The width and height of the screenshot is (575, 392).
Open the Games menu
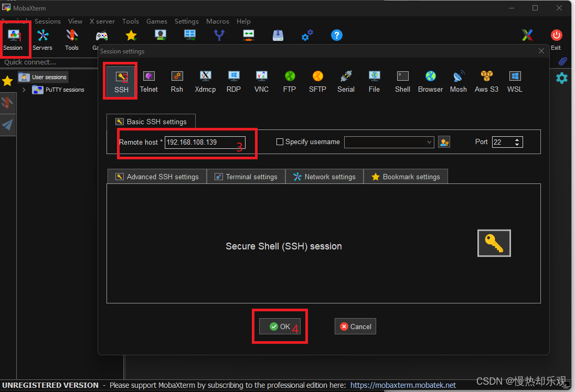(x=157, y=21)
